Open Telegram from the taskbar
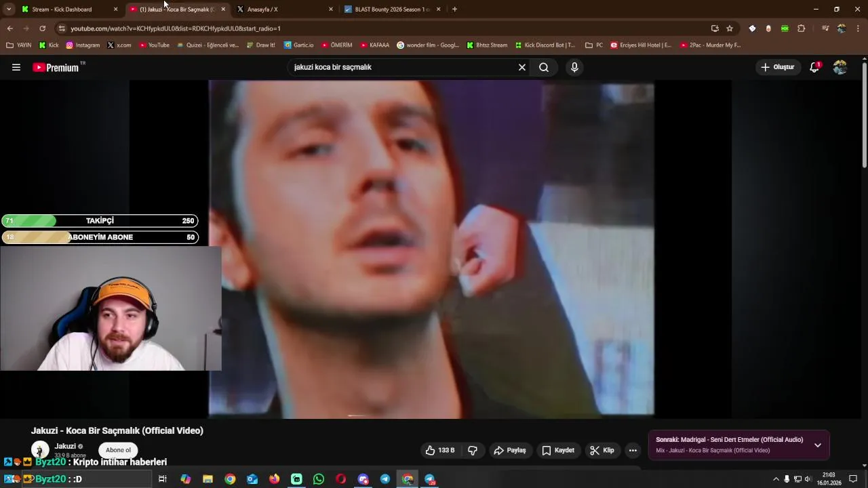This screenshot has width=868, height=488. pos(385,479)
